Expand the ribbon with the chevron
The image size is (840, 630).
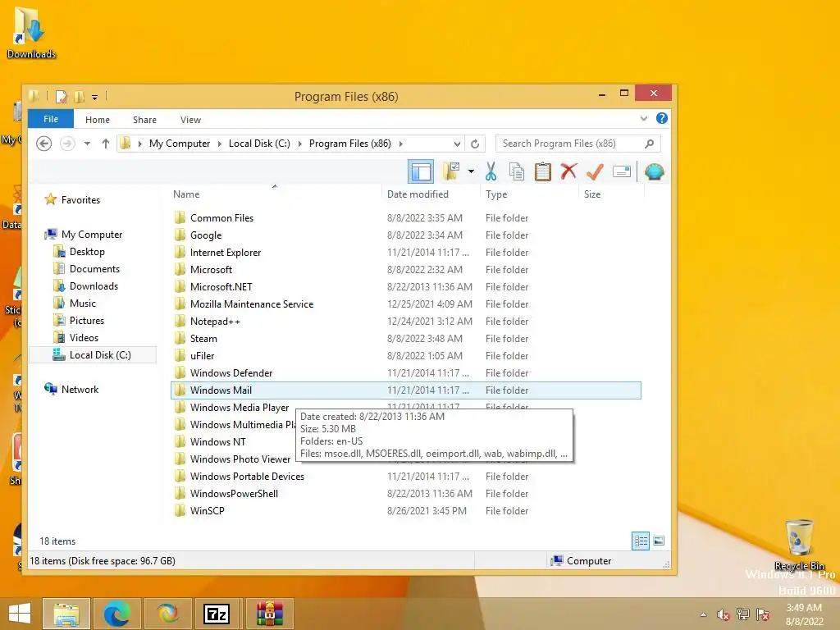(x=643, y=118)
